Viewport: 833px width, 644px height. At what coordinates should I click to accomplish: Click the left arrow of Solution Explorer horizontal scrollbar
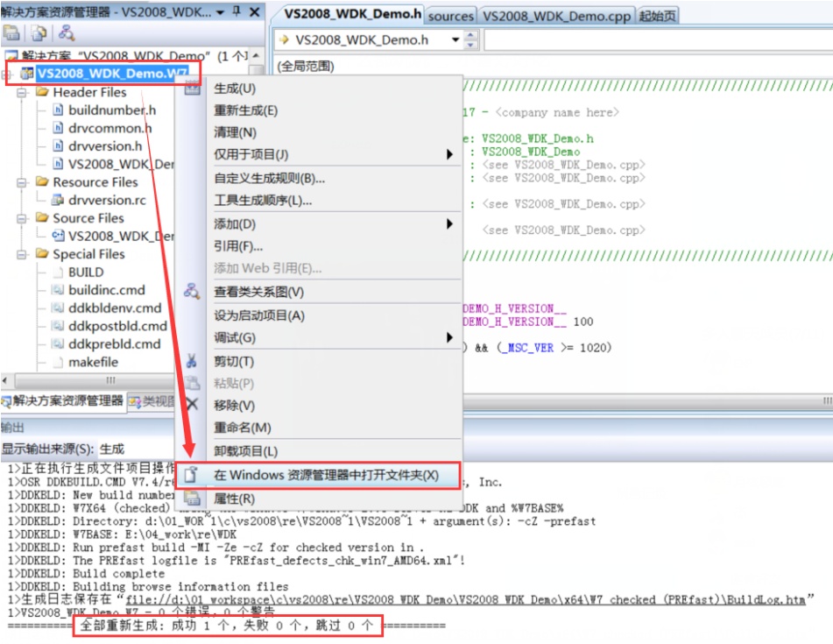[x=5, y=380]
